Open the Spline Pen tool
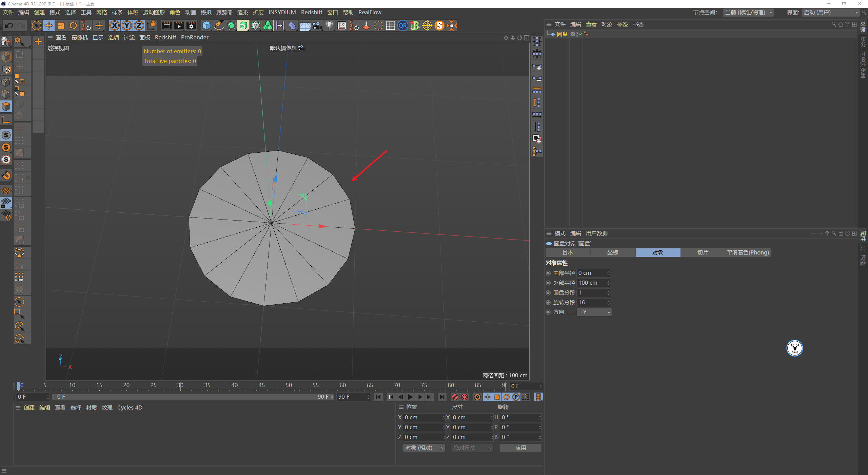This screenshot has width=868, height=475. click(x=219, y=25)
